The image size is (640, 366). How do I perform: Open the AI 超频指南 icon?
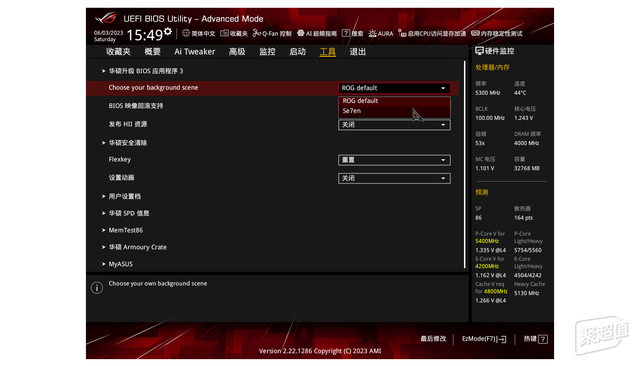[300, 33]
